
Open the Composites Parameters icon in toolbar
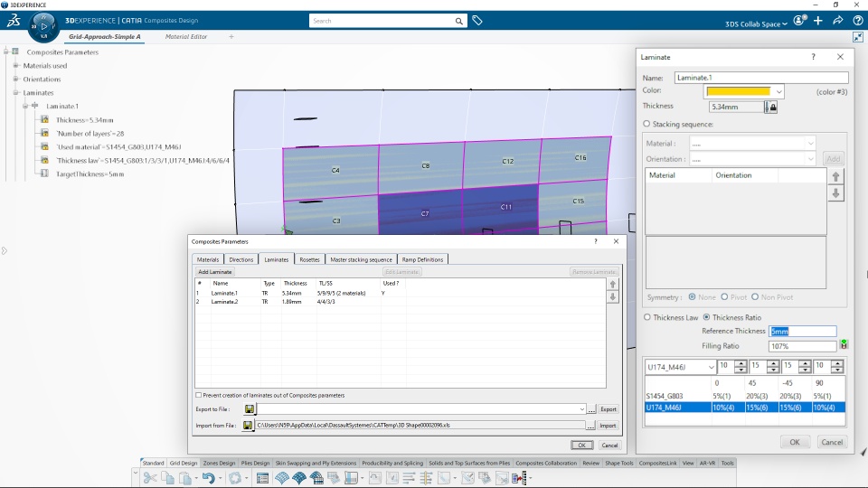tap(262, 478)
